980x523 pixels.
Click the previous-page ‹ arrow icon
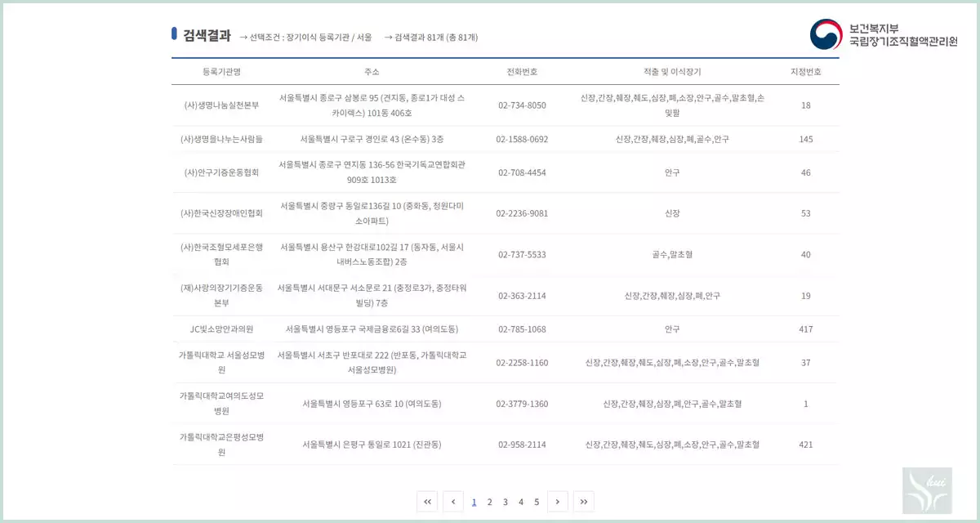pos(453,502)
